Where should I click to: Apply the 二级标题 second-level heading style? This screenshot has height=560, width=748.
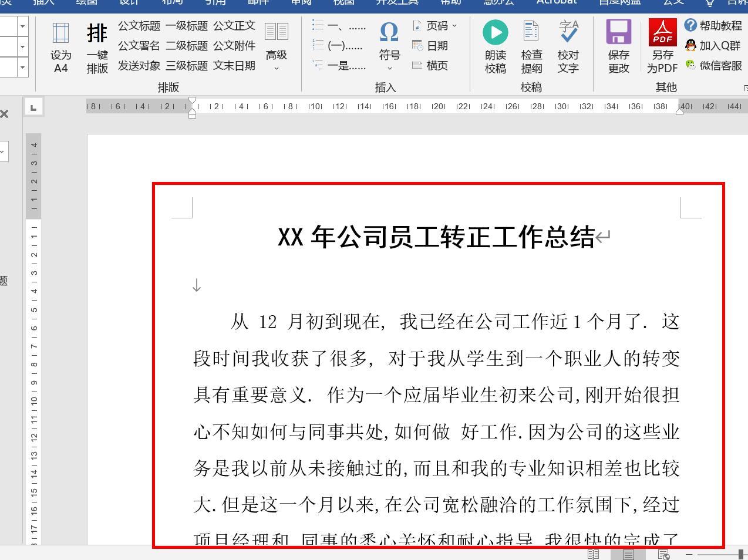pyautogui.click(x=186, y=46)
